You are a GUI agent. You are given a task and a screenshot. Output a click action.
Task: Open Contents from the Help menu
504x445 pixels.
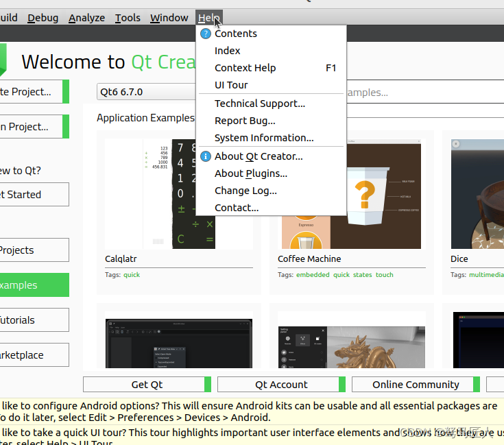[271, 34]
